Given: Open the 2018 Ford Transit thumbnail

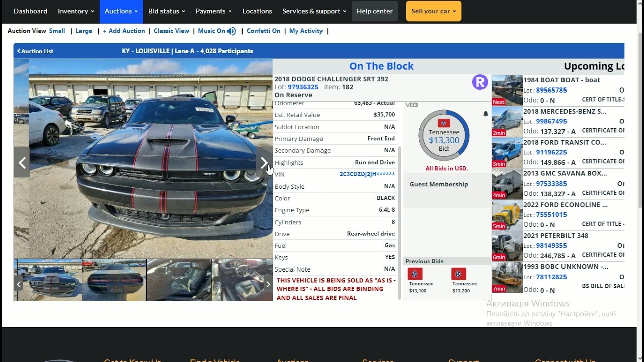Looking at the screenshot, I should click(507, 153).
